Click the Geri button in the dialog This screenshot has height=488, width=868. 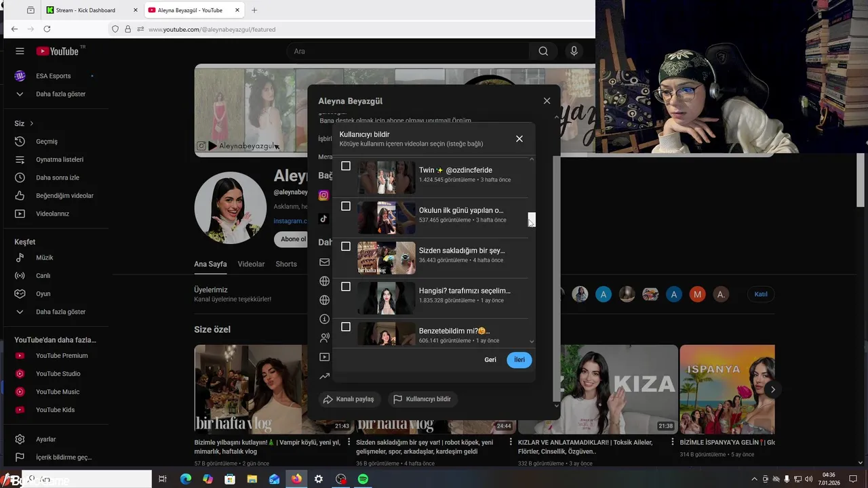[x=490, y=360]
